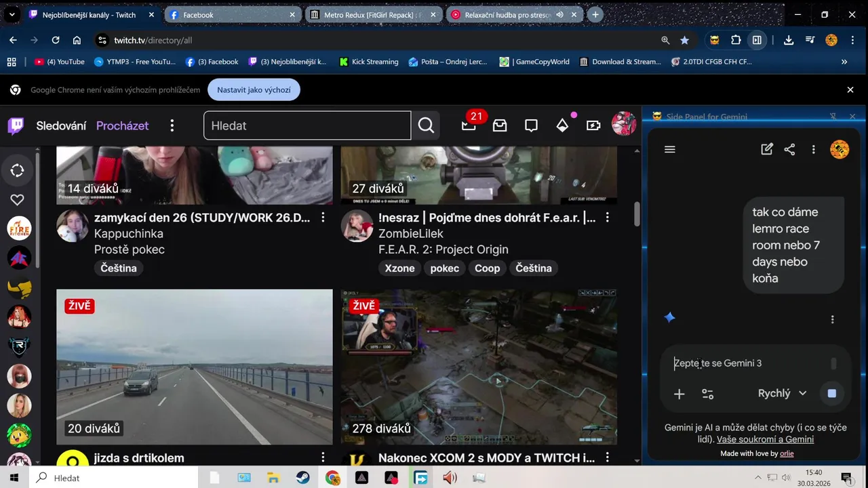868x488 pixels.
Task: Open Side Panel for Gemini extension emoji icon
Action: click(715, 40)
